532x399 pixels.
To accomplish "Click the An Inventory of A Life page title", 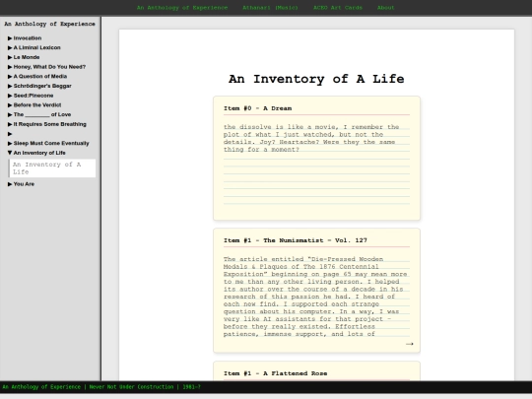I will (x=316, y=79).
